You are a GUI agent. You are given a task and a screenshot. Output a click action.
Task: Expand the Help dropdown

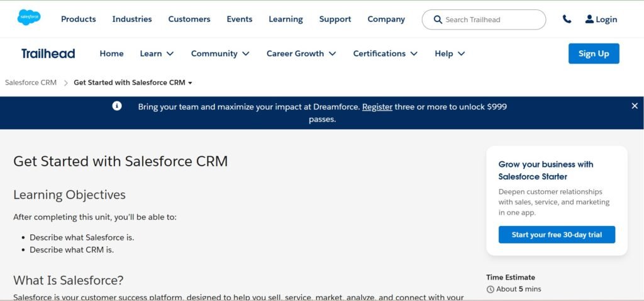pos(450,54)
